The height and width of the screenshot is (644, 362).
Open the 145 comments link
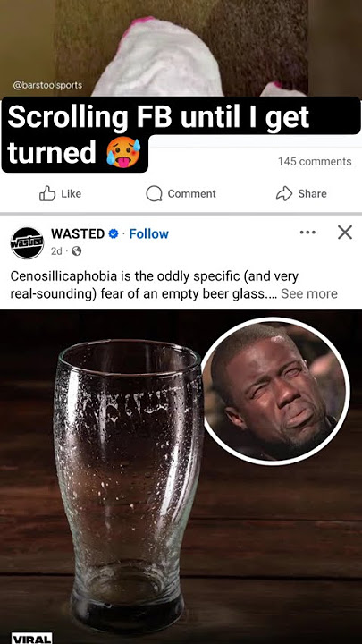pos(315,161)
